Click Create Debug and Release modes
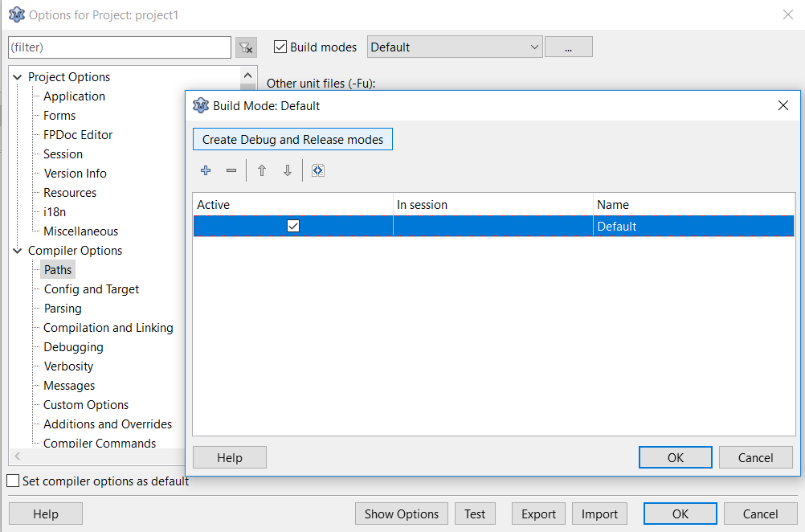 point(292,139)
